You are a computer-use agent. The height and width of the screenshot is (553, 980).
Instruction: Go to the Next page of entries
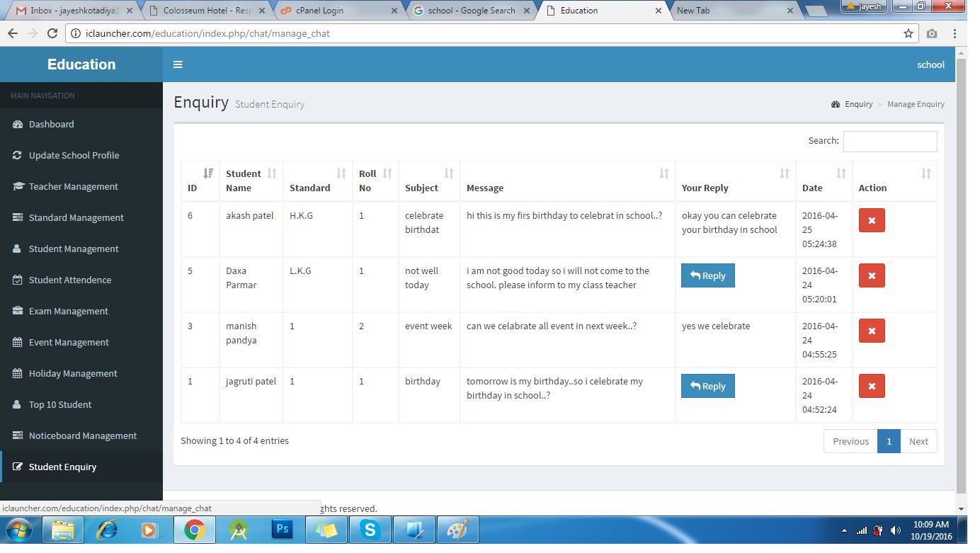(x=918, y=441)
